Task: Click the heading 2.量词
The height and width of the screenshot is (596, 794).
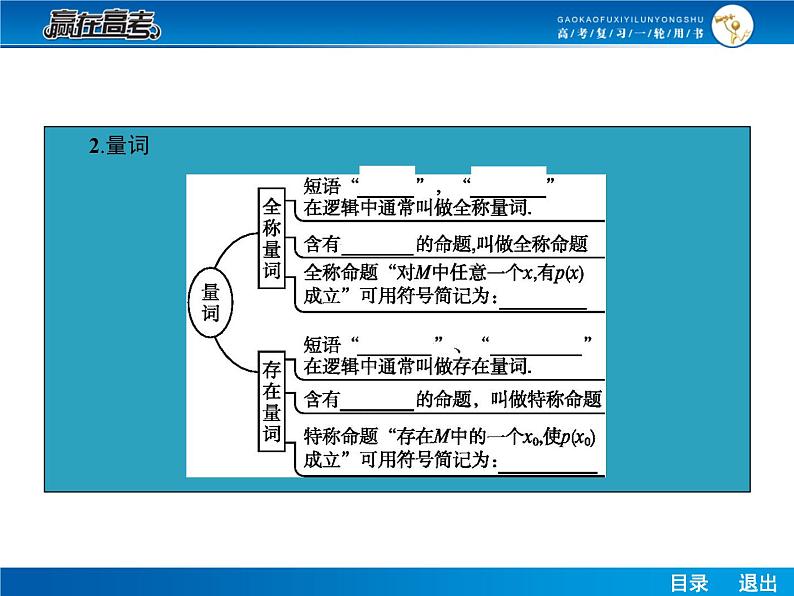Action: tap(119, 146)
